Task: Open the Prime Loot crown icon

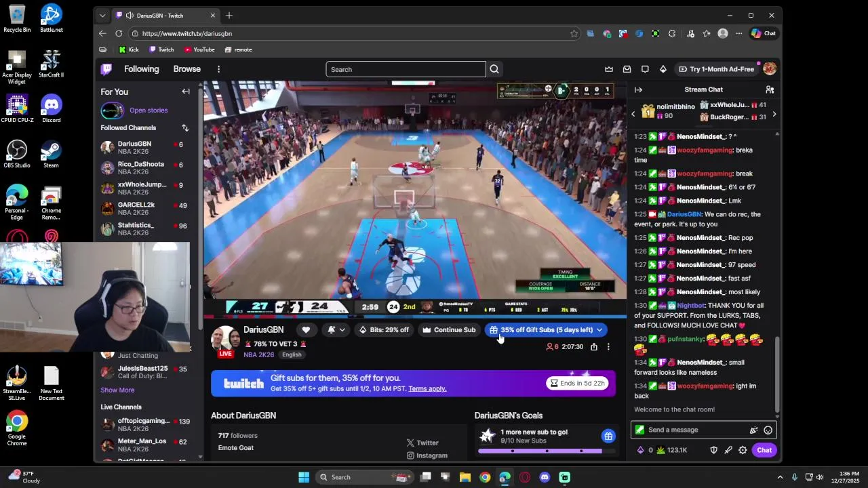Action: click(609, 69)
